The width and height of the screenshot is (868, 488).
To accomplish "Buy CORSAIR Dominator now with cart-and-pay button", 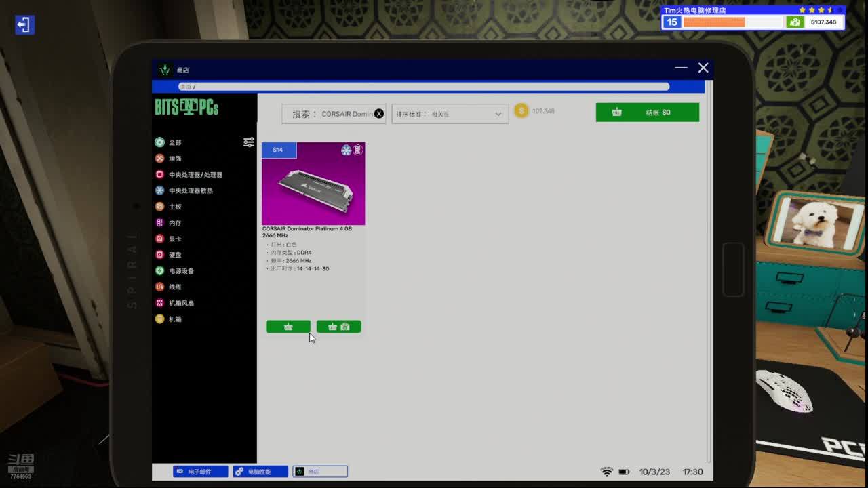I will coord(339,327).
